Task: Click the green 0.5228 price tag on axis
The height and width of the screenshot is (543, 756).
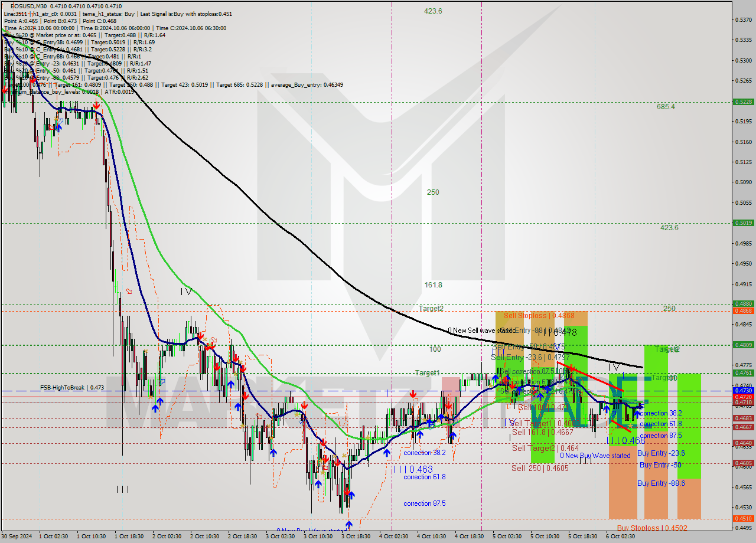Action: (x=742, y=102)
